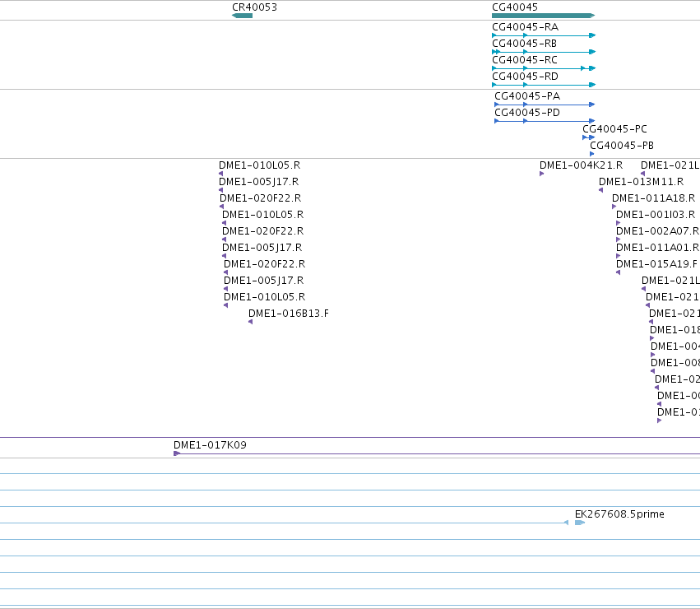
Task: Click the CG40045-PD protein label
Action: point(527,113)
